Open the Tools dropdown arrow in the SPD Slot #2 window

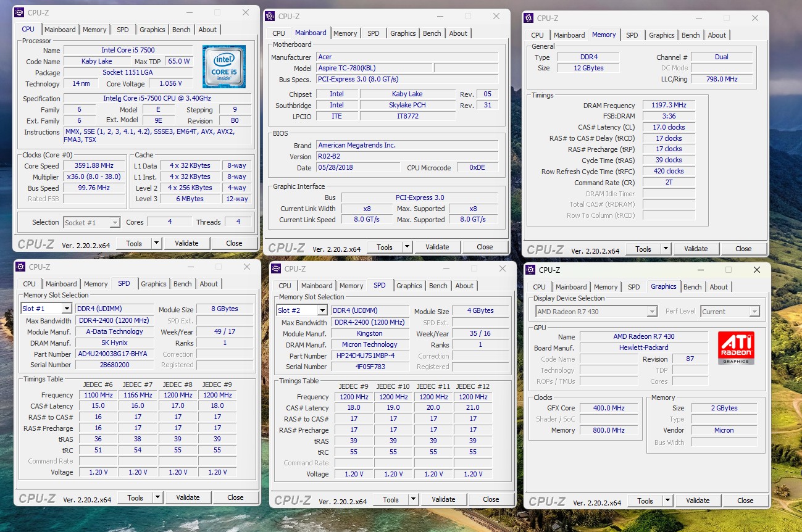point(413,499)
